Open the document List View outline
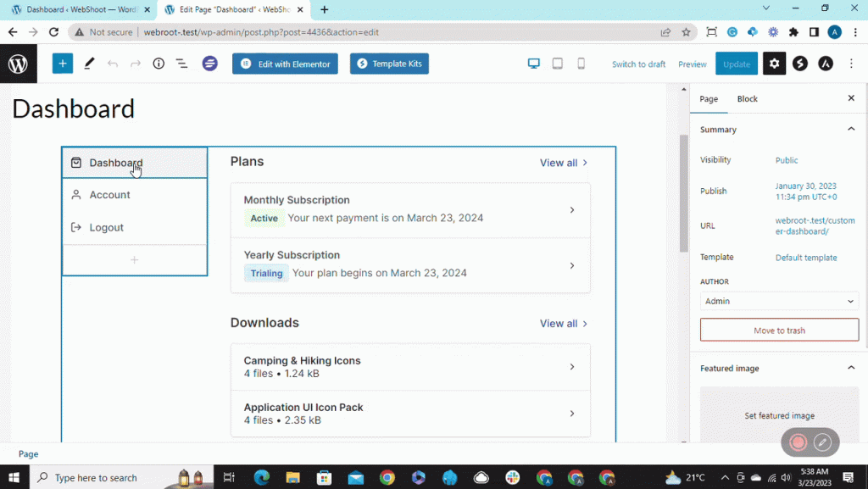 click(x=181, y=63)
